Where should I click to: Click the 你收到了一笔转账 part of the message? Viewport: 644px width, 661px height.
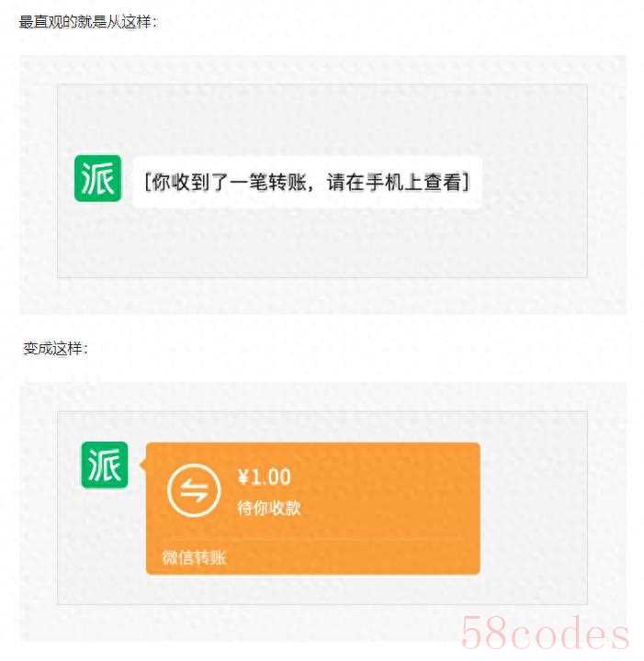click(x=229, y=182)
